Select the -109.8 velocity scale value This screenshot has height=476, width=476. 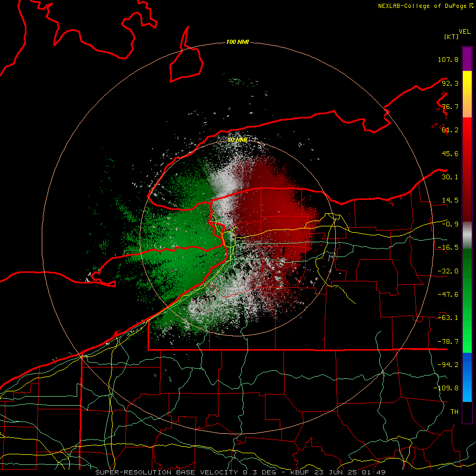click(446, 388)
